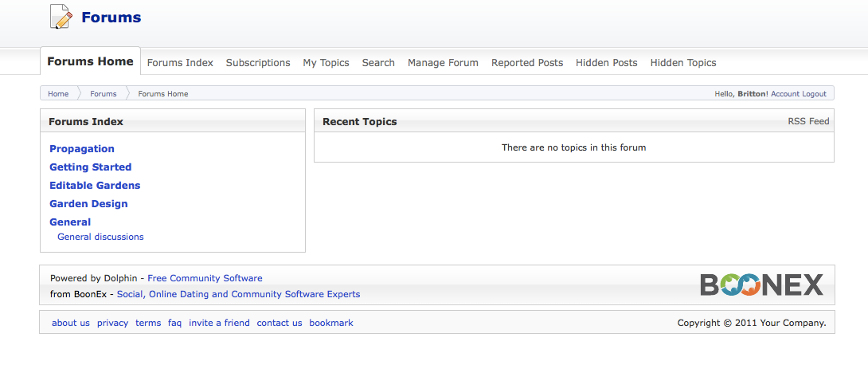Click the RSS Feed link
This screenshot has height=365, width=868.
click(x=808, y=122)
